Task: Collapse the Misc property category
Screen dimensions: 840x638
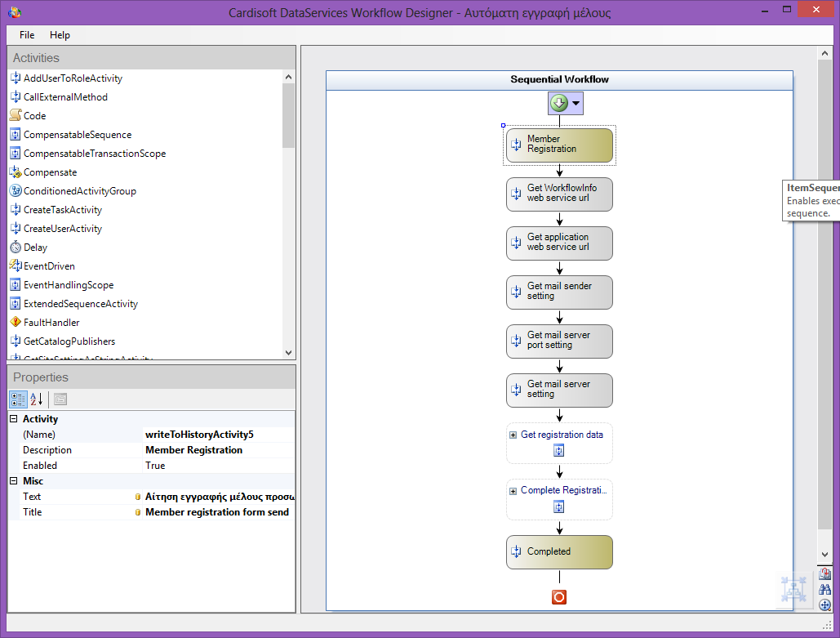Action: [14, 481]
